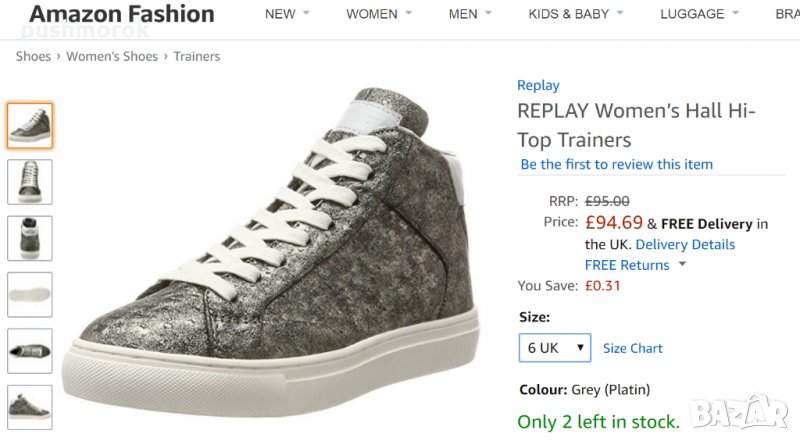Open the NEW menu
This screenshot has height=441, width=800.
coord(287,14)
